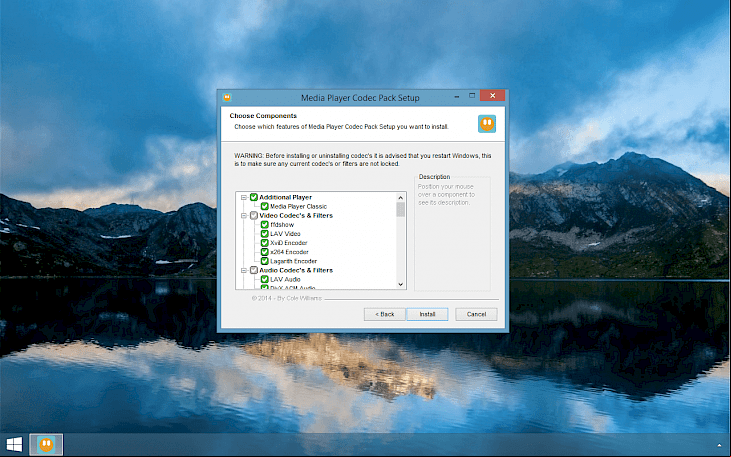Select the LAV Video label

(285, 234)
